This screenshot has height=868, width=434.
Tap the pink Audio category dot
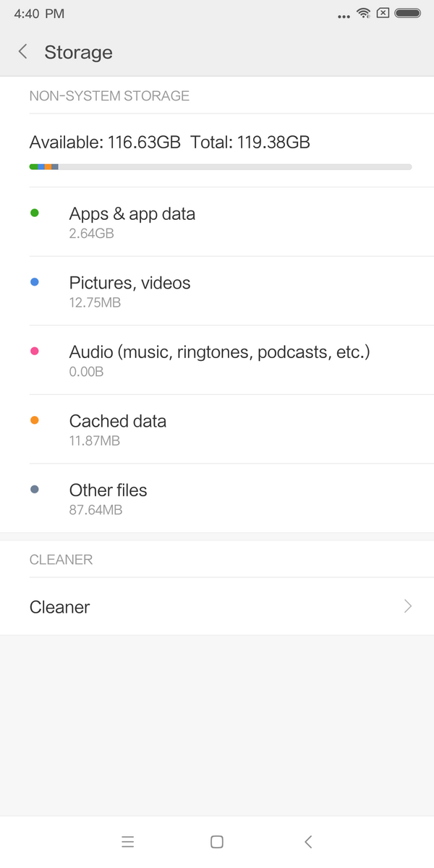tap(34, 351)
